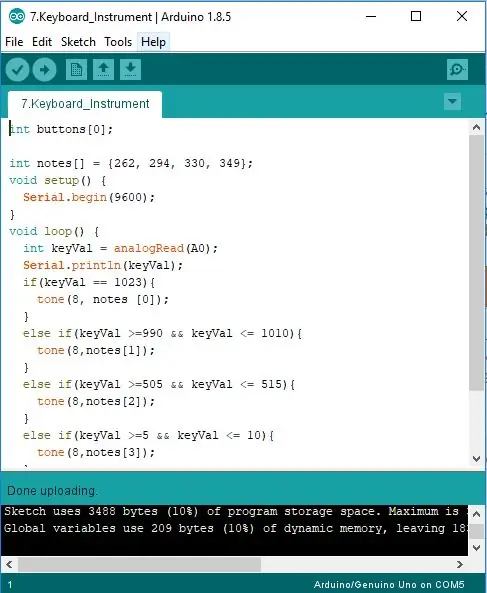Save the sketch with down-arrow icon
This screenshot has width=487, height=593.
[x=130, y=70]
